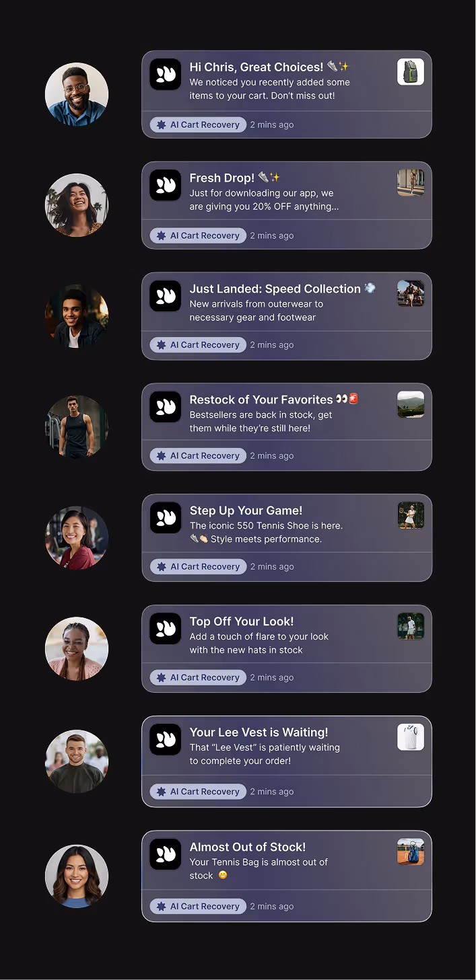Click the app logo in 'Restock of Your Favorites' notification

[x=165, y=407]
